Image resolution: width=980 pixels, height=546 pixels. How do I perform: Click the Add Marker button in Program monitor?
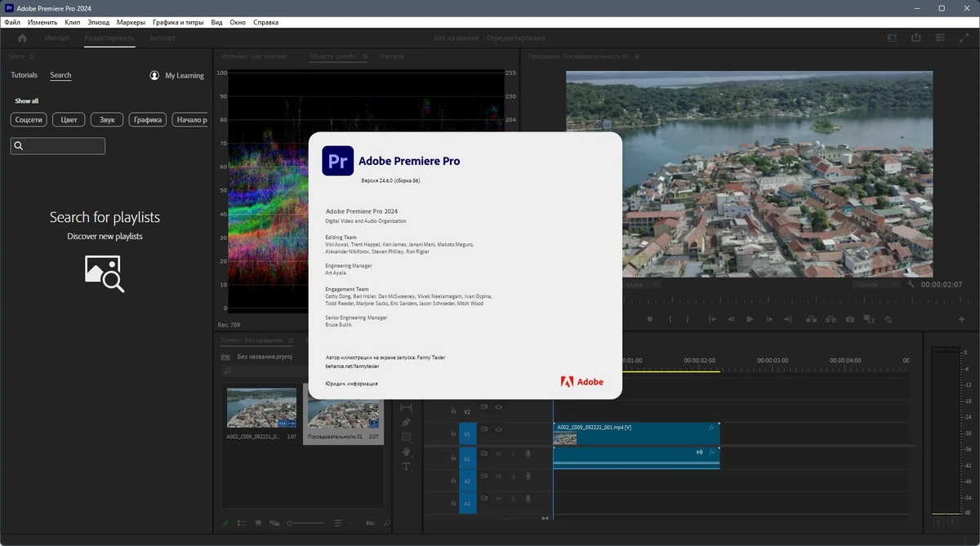(650, 319)
